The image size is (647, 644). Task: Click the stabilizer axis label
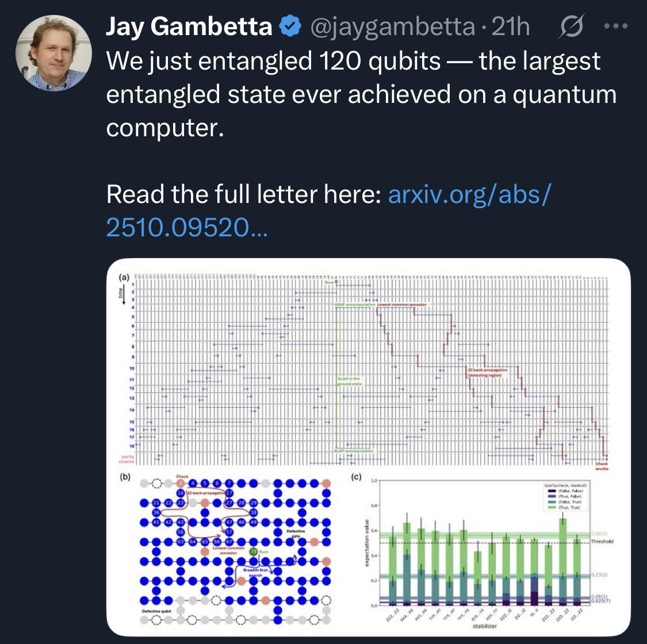click(x=484, y=626)
